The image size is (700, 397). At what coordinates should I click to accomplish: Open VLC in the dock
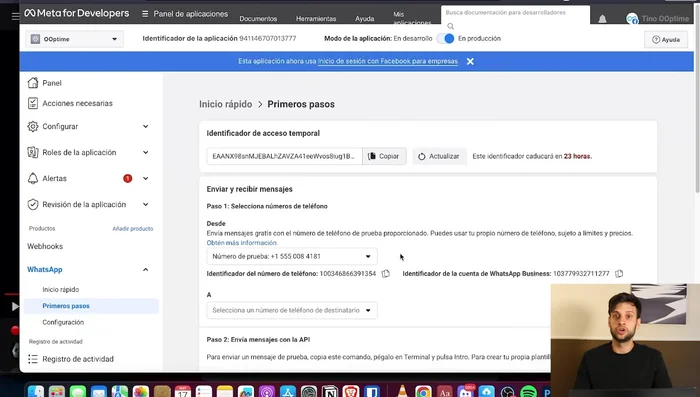402,391
